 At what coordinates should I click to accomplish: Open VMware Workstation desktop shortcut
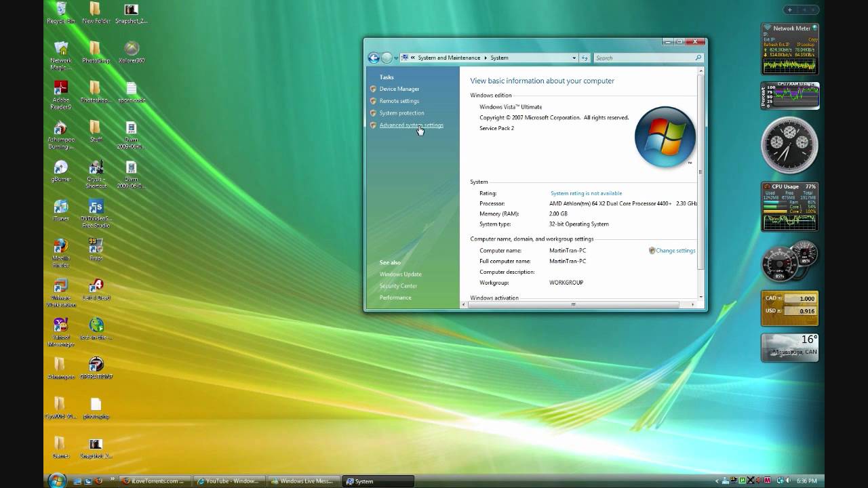[x=60, y=293]
